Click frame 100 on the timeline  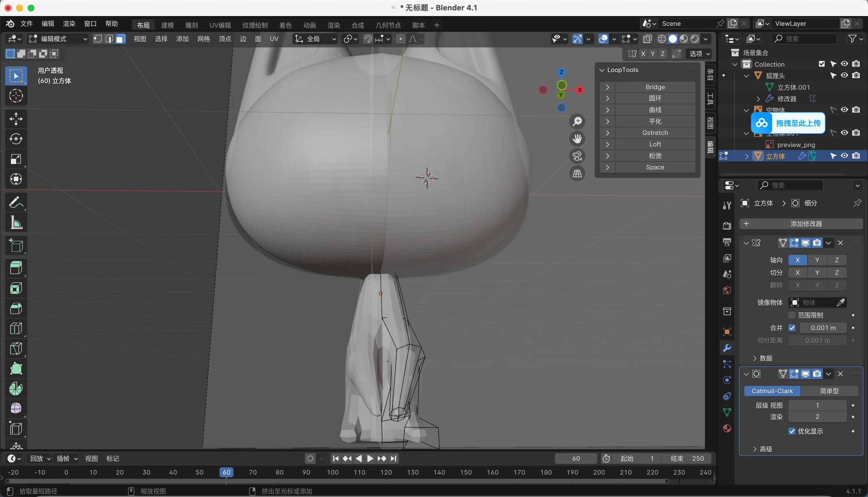333,472
